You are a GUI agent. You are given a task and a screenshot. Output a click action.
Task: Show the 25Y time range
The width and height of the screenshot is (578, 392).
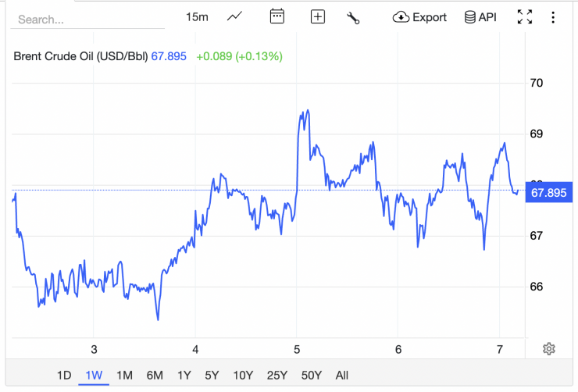click(x=277, y=375)
